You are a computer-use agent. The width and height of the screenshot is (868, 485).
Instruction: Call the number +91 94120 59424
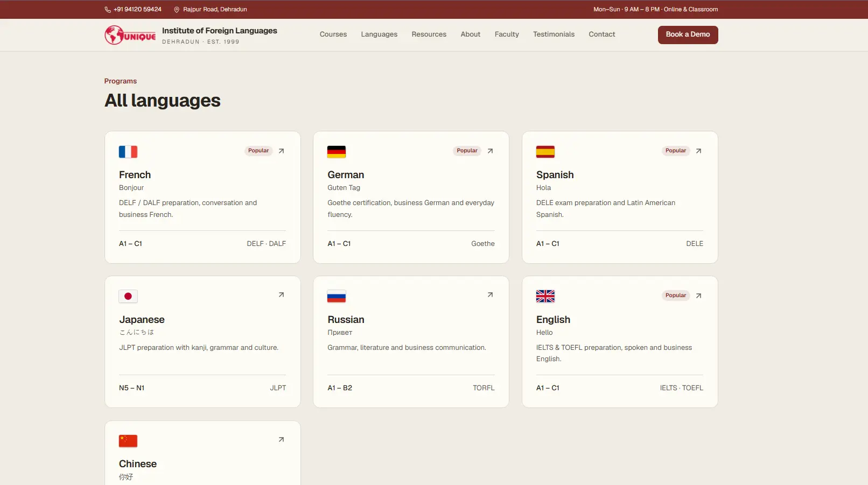[137, 10]
